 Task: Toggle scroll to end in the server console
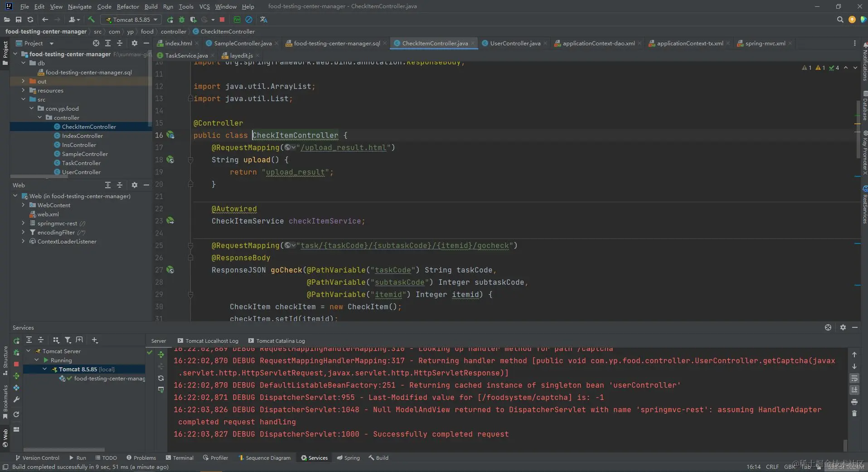[854, 390]
